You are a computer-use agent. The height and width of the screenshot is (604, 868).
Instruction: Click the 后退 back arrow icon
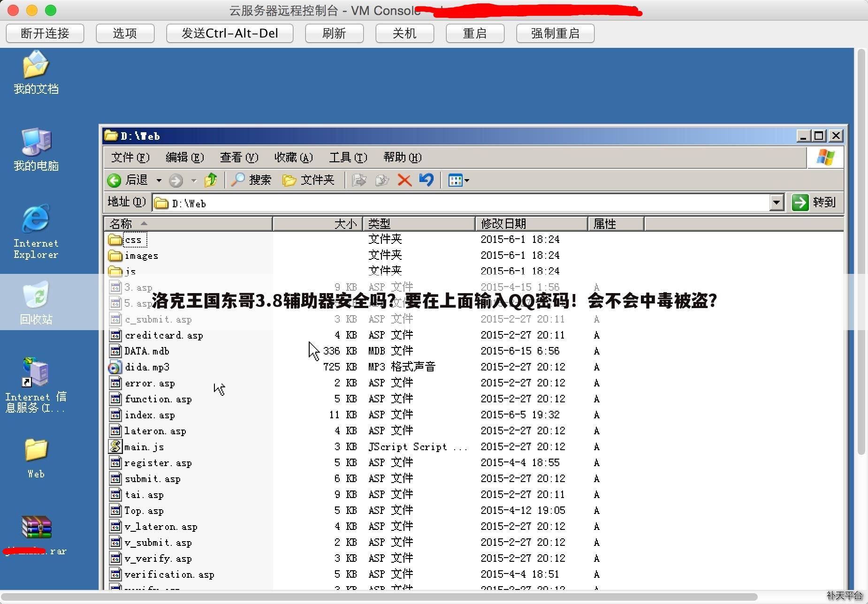click(114, 180)
